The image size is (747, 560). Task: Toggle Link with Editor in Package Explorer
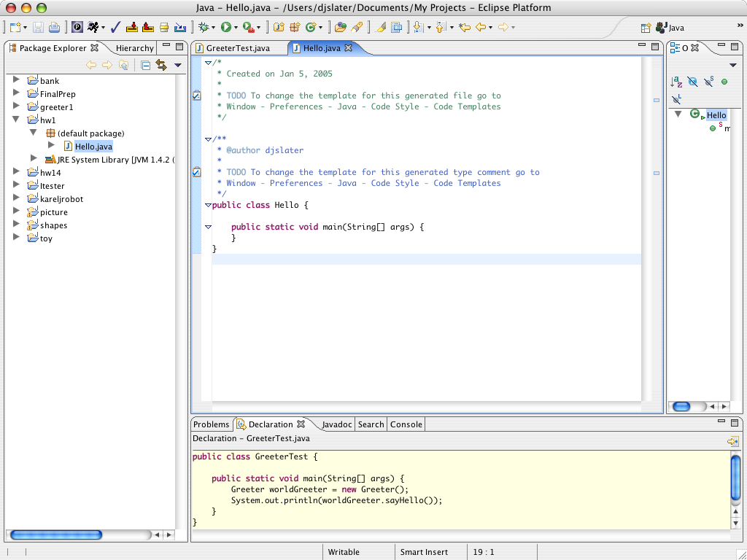[x=161, y=65]
